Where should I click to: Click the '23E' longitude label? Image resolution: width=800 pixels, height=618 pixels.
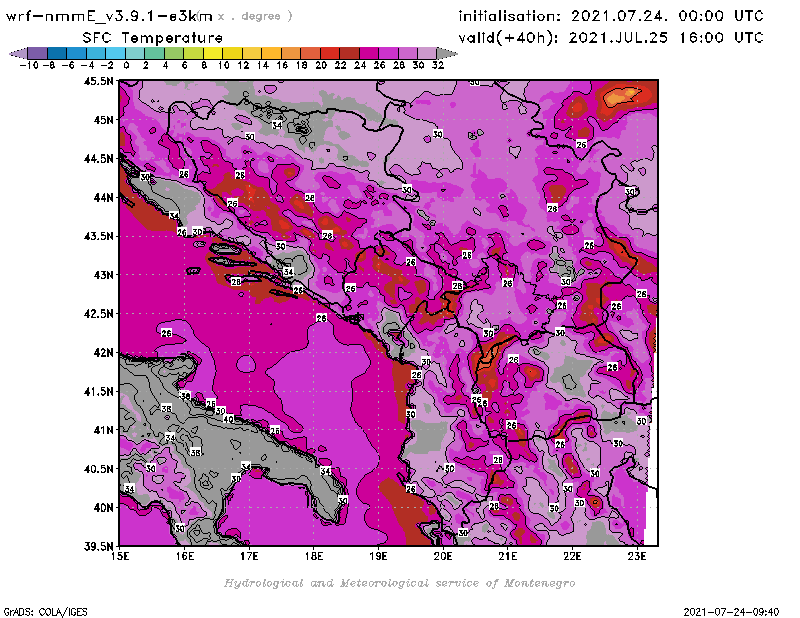[x=637, y=556]
